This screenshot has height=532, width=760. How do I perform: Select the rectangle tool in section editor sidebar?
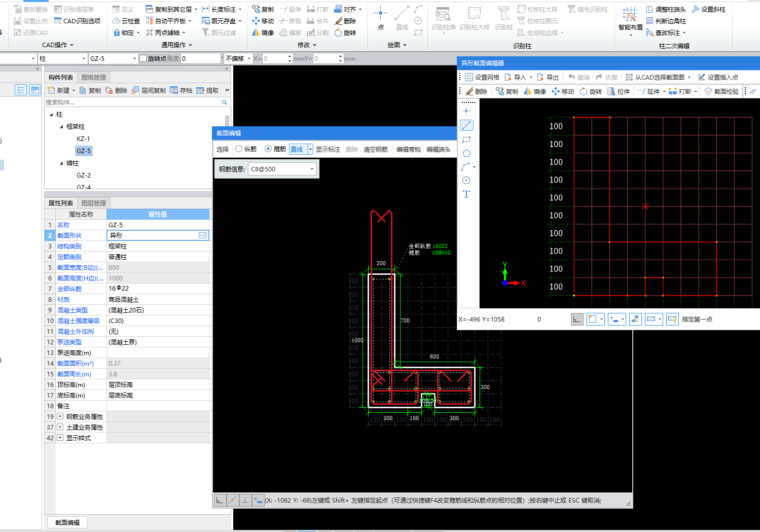click(466, 139)
